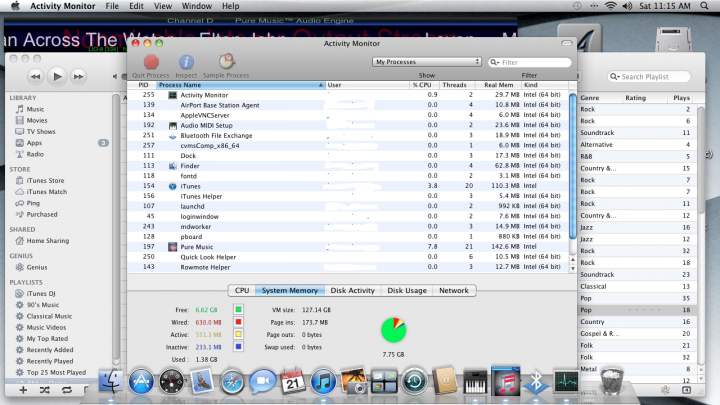Open the Filter search options magnifier
Image resolution: width=720 pixels, height=405 pixels.
[x=495, y=62]
